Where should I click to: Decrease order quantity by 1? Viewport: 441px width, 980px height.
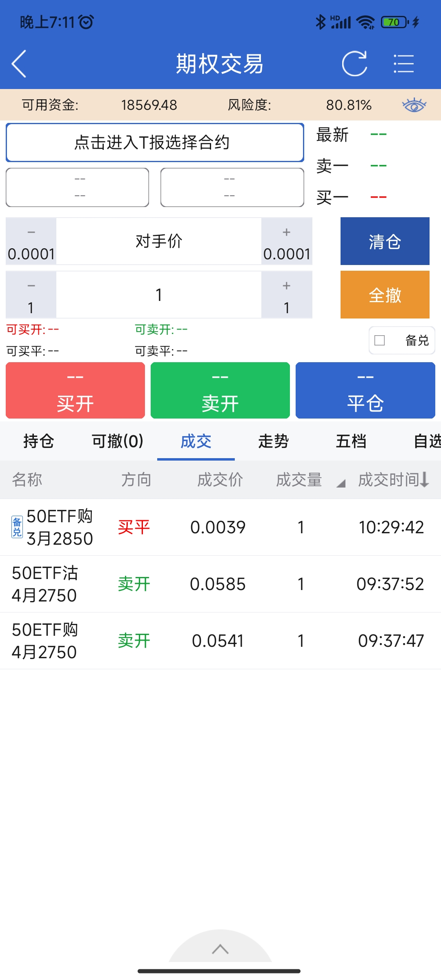pos(31,295)
